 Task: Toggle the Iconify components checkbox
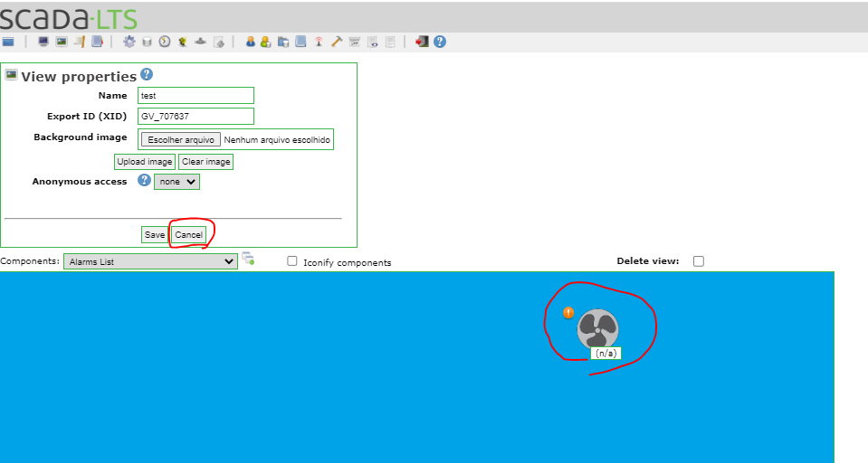tap(292, 261)
